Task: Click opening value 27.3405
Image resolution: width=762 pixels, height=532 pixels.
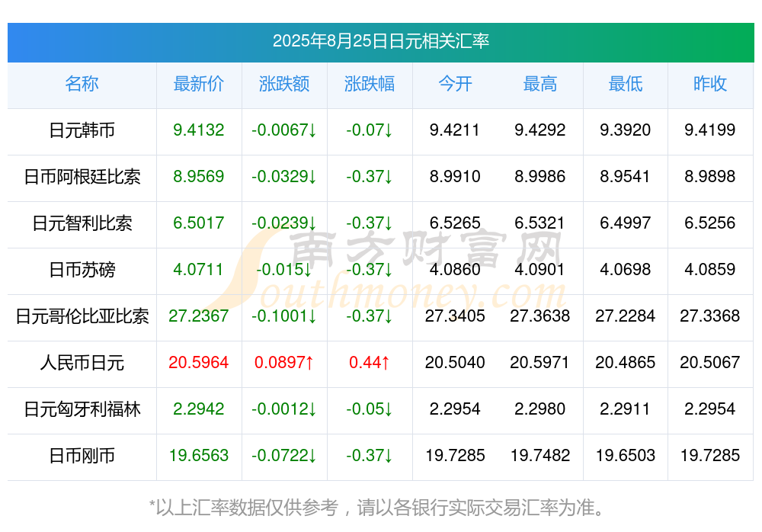Action: coord(455,316)
